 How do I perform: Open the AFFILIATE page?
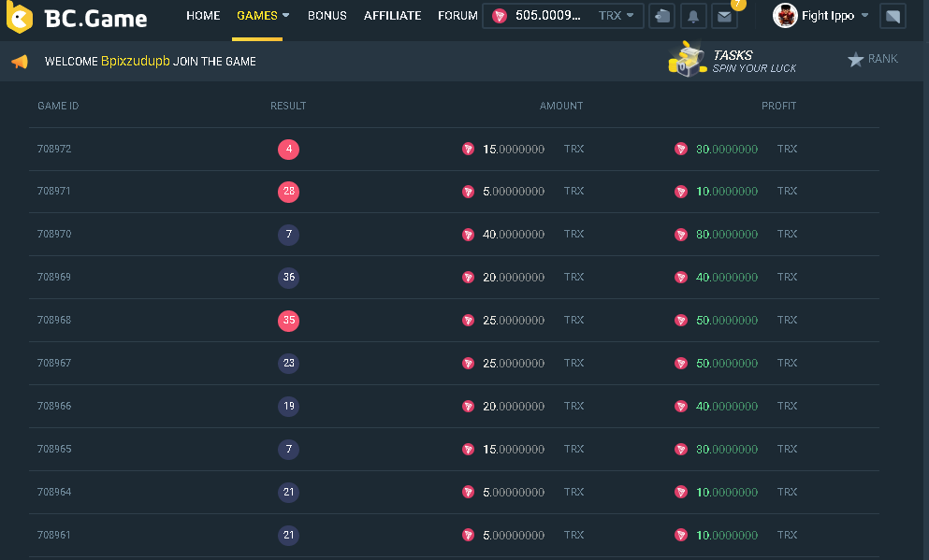[x=392, y=16]
